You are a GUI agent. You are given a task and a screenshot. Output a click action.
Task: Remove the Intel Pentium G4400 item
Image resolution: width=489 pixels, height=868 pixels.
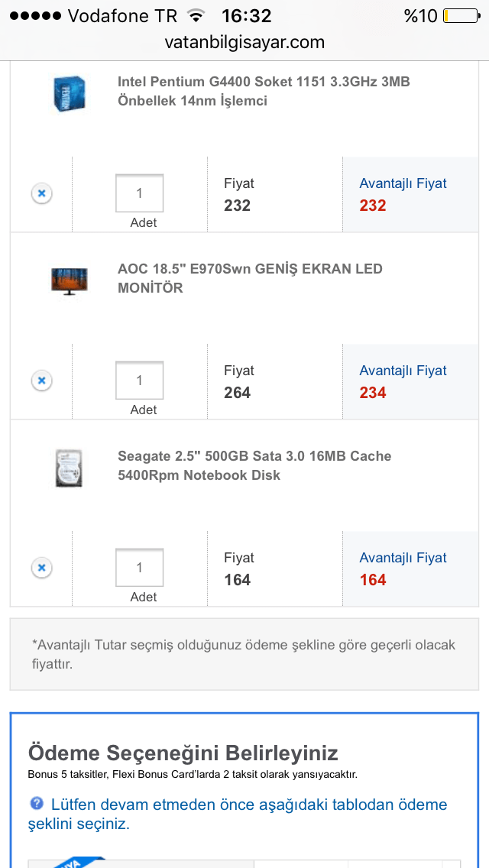42,193
